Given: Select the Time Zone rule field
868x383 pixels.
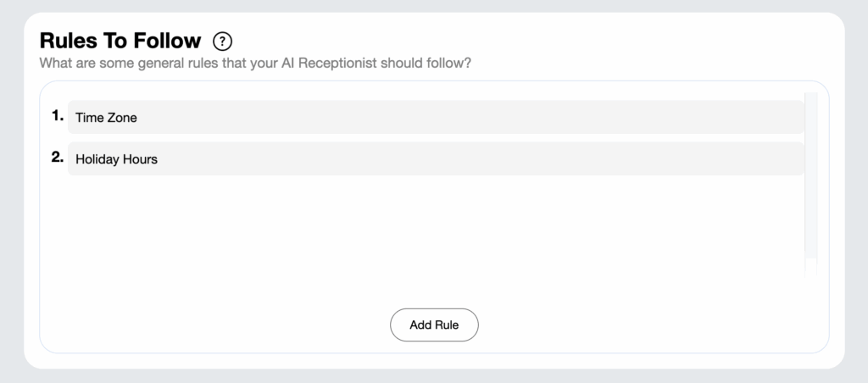Looking at the screenshot, I should click(x=436, y=117).
